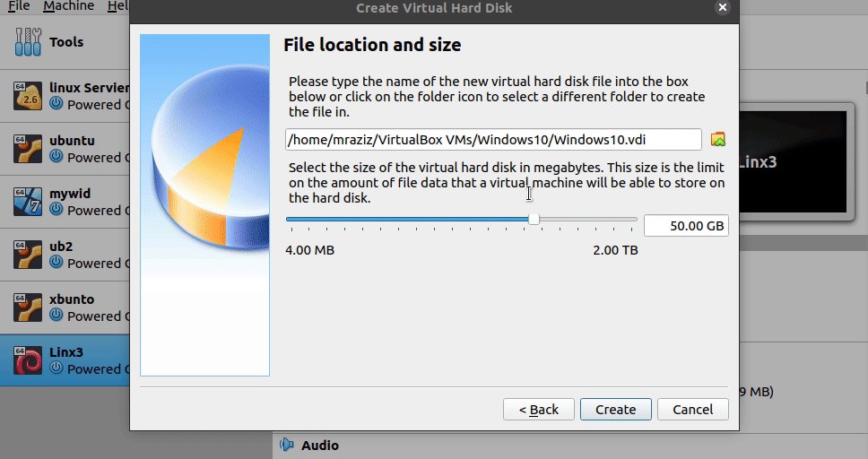Select the mywid VM name text
This screenshot has width=868, height=459.
(70, 194)
